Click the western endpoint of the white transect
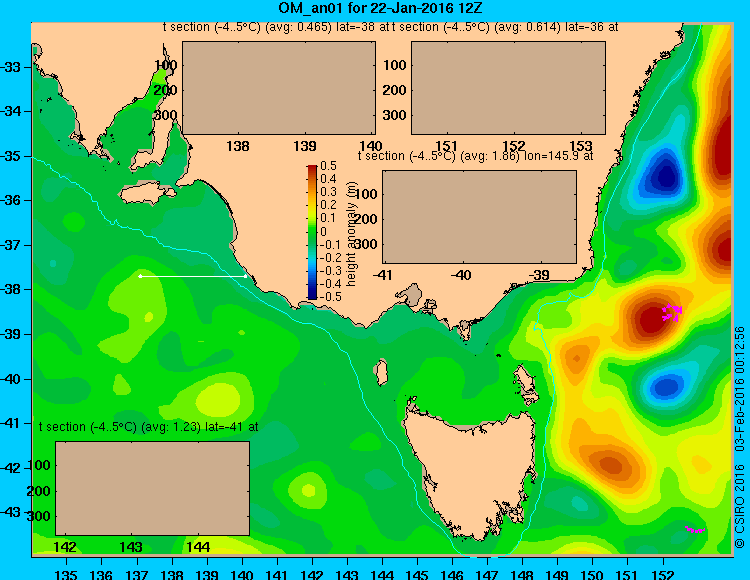The image size is (750, 580). coord(140,276)
